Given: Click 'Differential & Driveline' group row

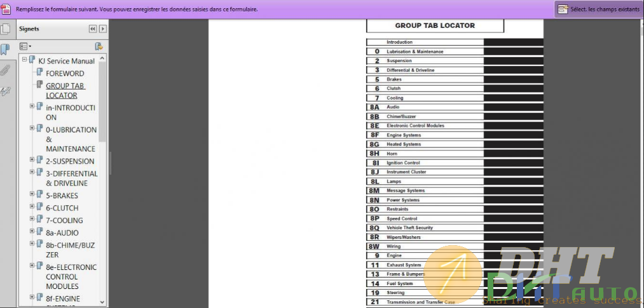Looking at the screenshot, I should click(425, 70).
